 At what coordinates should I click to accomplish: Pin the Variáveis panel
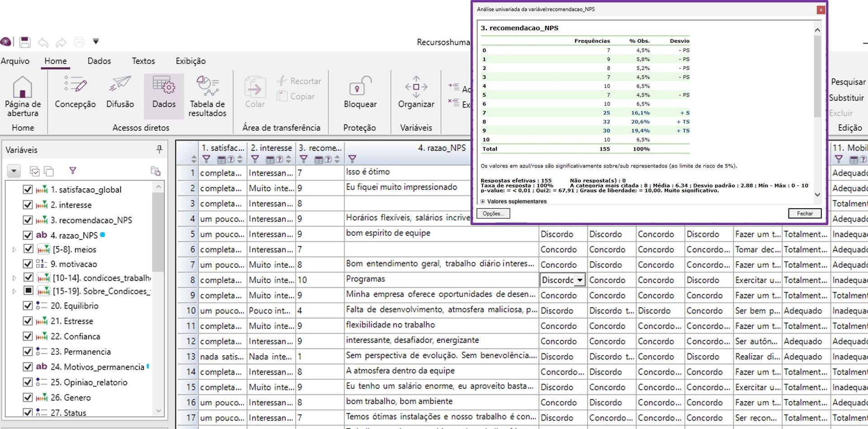[x=159, y=149]
